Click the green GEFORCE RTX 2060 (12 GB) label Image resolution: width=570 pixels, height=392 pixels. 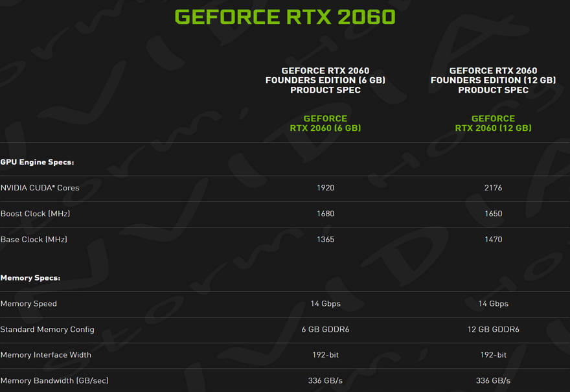tap(494, 123)
